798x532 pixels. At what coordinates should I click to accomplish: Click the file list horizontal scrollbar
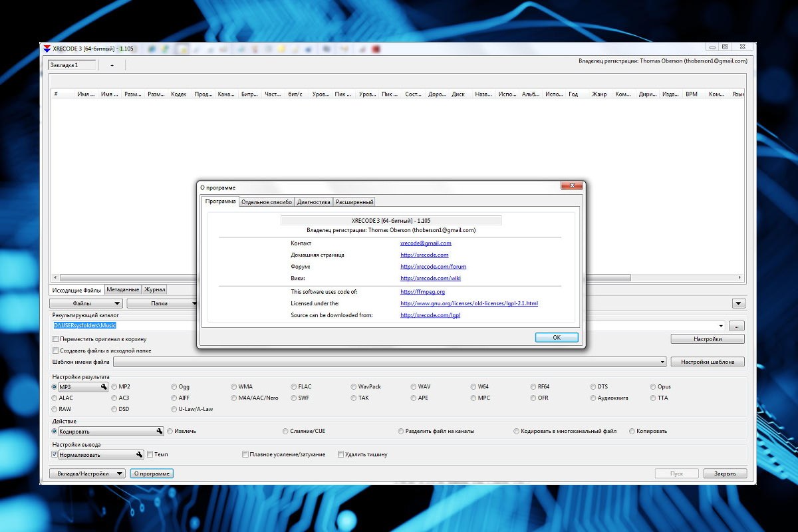[x=399, y=278]
